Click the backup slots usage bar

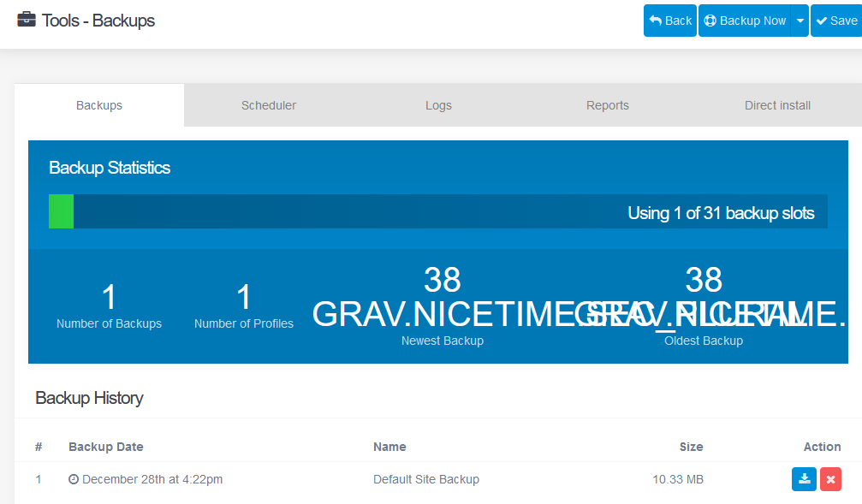[x=438, y=211]
